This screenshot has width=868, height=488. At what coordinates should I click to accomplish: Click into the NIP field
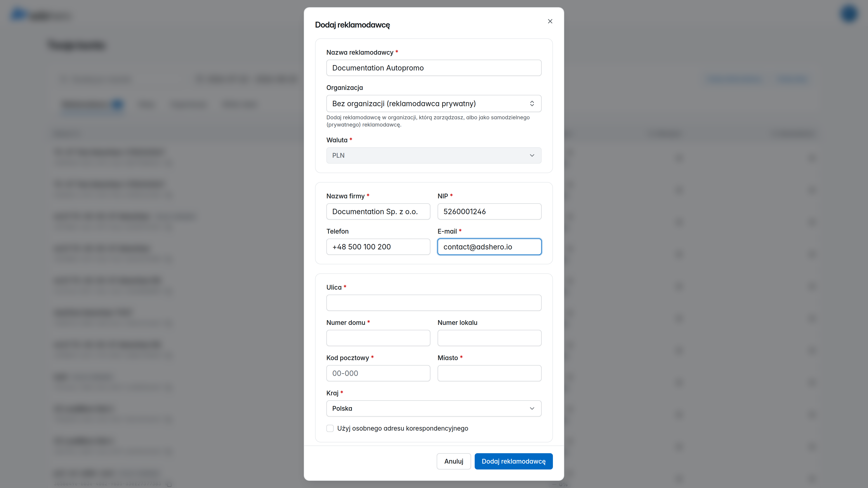pos(489,211)
